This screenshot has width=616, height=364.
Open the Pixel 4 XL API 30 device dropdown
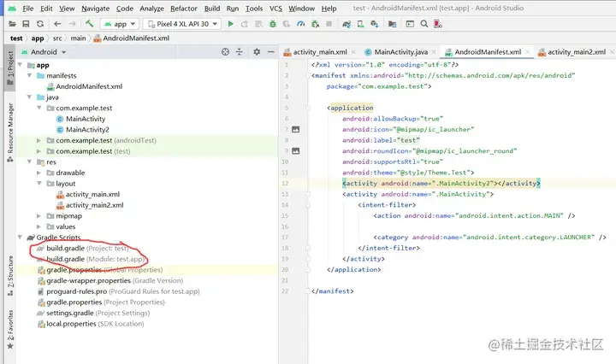point(182,24)
